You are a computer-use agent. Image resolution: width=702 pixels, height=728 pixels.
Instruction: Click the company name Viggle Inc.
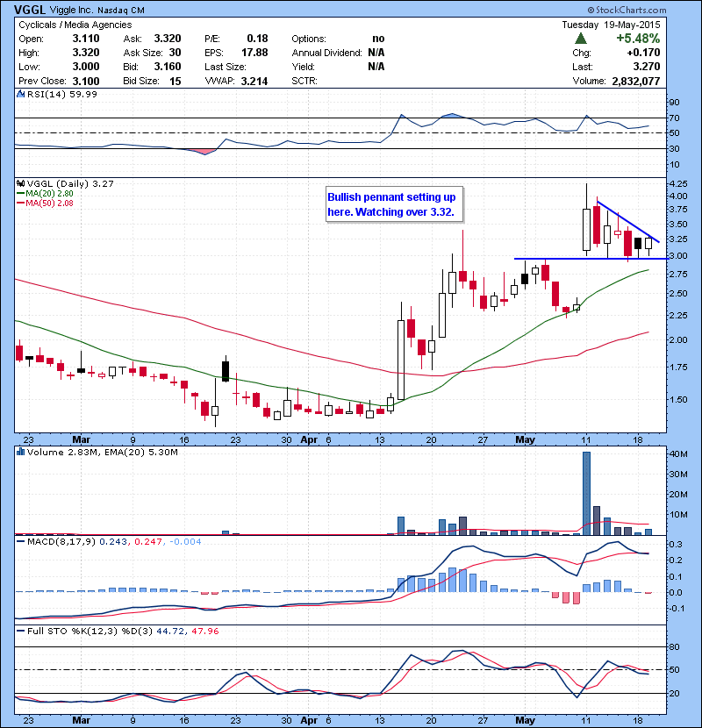tap(71, 10)
